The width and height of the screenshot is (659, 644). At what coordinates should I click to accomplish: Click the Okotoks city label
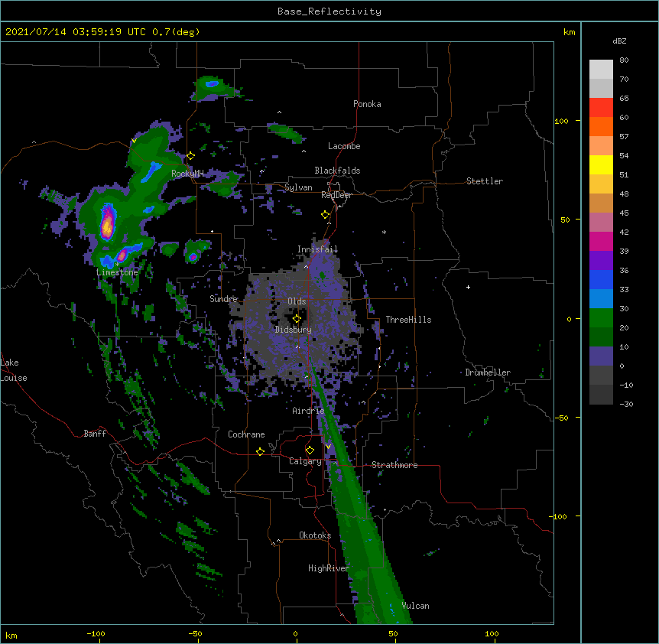pyautogui.click(x=315, y=535)
